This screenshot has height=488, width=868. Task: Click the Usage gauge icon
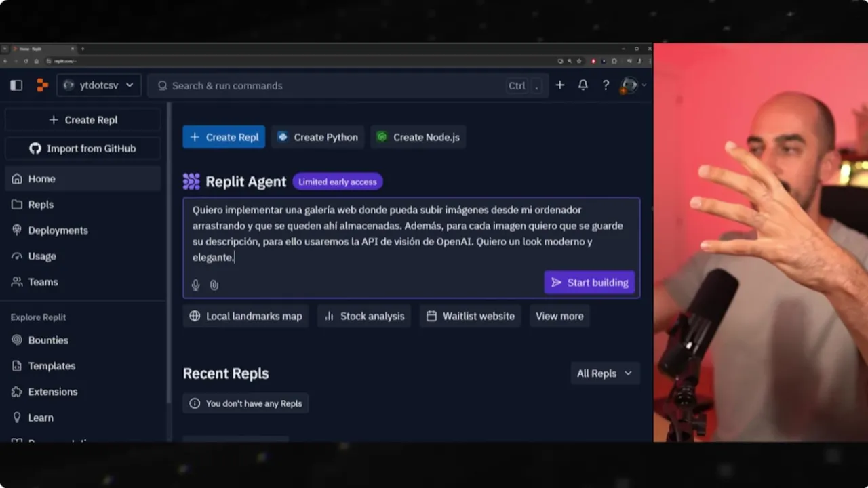coord(17,256)
